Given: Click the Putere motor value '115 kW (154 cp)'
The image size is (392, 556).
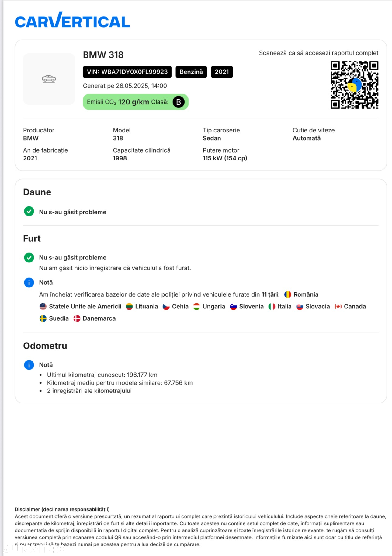Looking at the screenshot, I should click(225, 158).
